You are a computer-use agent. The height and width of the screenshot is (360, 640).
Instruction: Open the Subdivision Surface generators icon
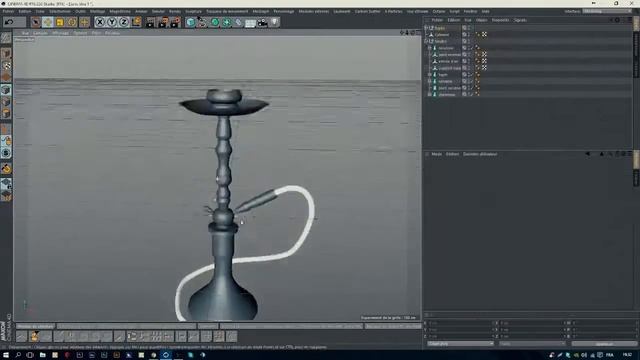214,22
